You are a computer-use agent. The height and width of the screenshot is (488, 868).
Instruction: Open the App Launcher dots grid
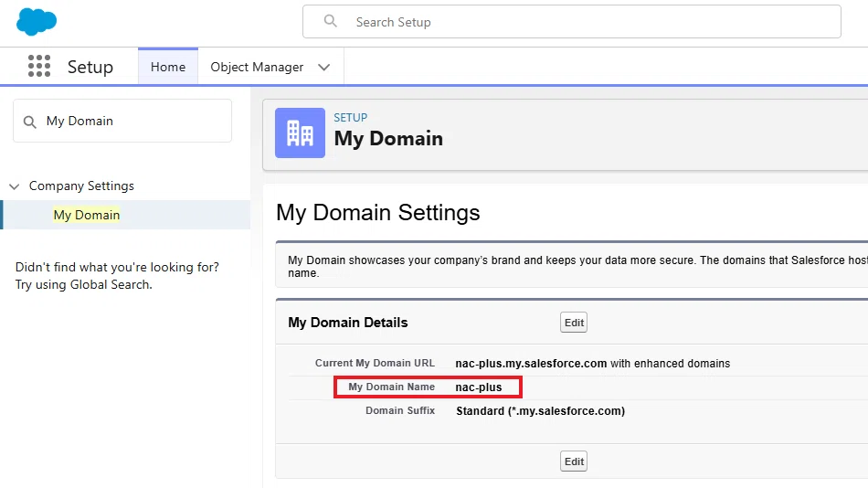point(39,66)
